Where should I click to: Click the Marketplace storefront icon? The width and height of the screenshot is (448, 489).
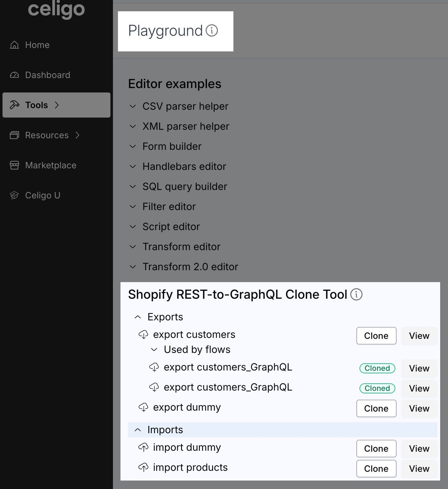point(14,165)
